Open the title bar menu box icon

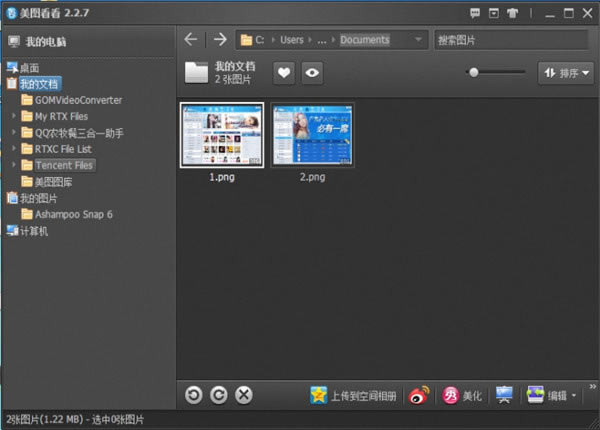(x=494, y=13)
